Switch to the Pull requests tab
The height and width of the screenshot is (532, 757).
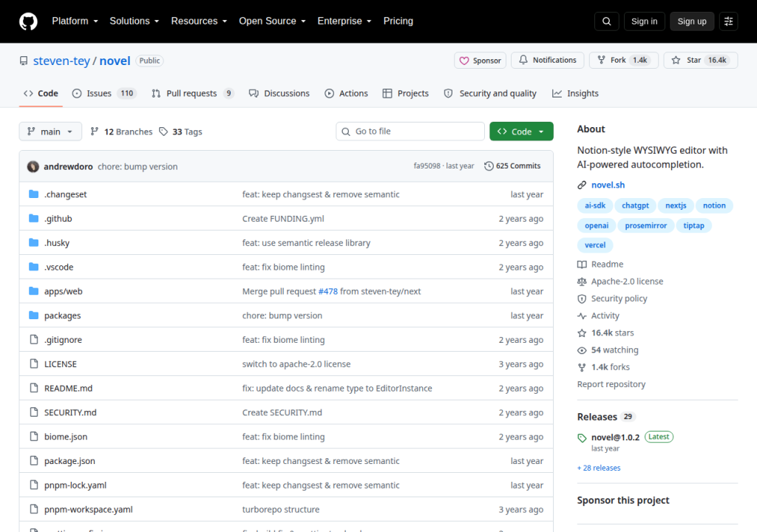click(193, 93)
